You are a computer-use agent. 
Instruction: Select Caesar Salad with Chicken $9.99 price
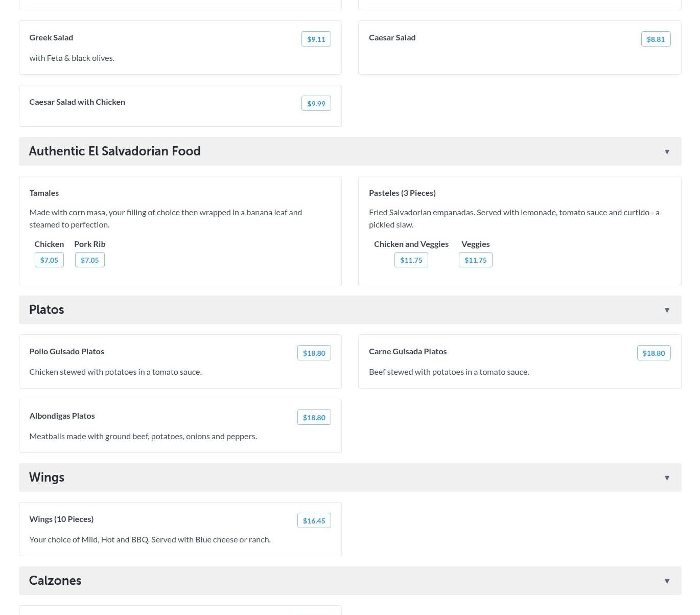316,104
